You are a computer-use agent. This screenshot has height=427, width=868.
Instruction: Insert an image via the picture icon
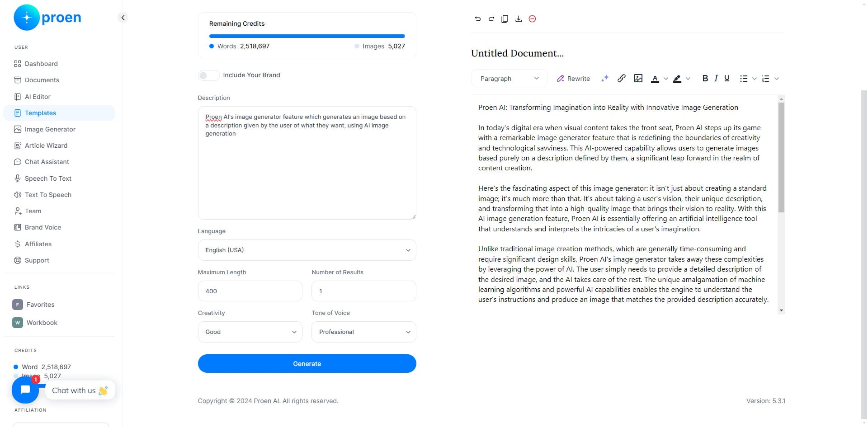638,78
